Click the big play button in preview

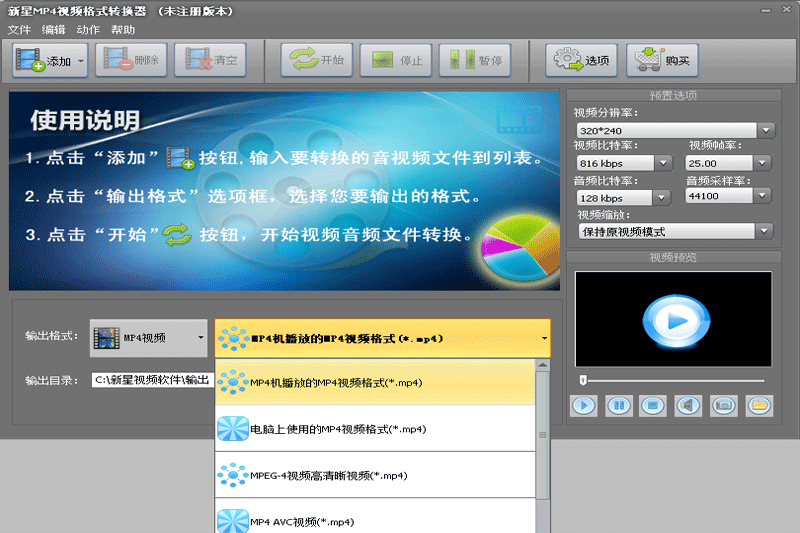coord(676,321)
